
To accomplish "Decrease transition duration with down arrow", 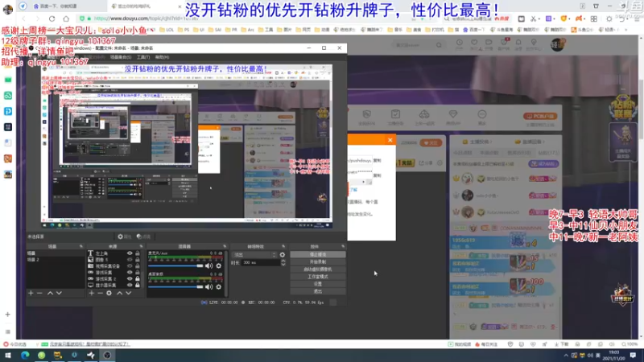I will pyautogui.click(x=283, y=265).
